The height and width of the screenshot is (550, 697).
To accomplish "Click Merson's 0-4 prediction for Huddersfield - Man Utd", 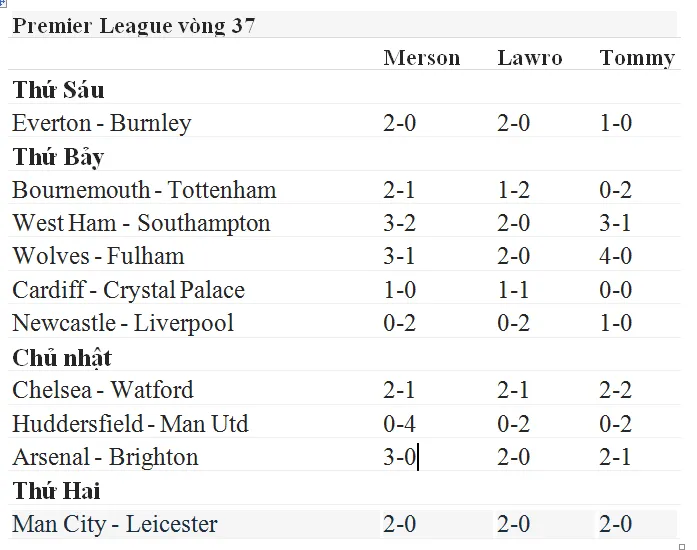I will [399, 424].
